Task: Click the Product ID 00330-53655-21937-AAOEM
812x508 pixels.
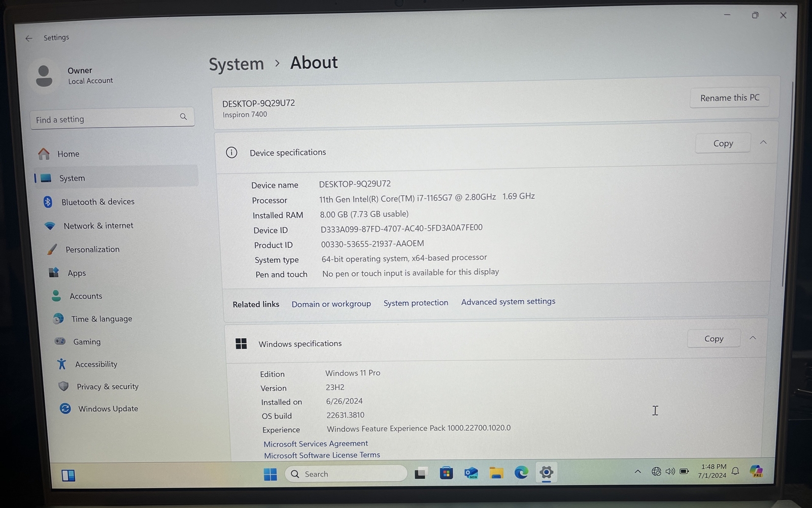Action: (373, 244)
